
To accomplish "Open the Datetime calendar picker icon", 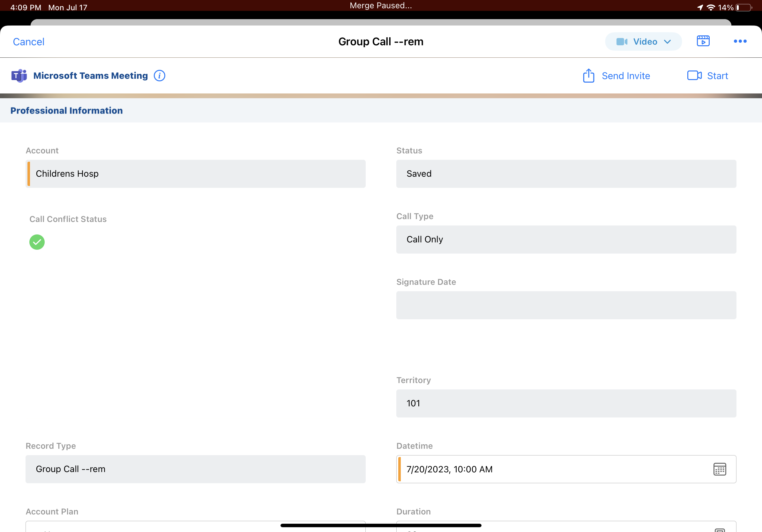I will point(720,469).
